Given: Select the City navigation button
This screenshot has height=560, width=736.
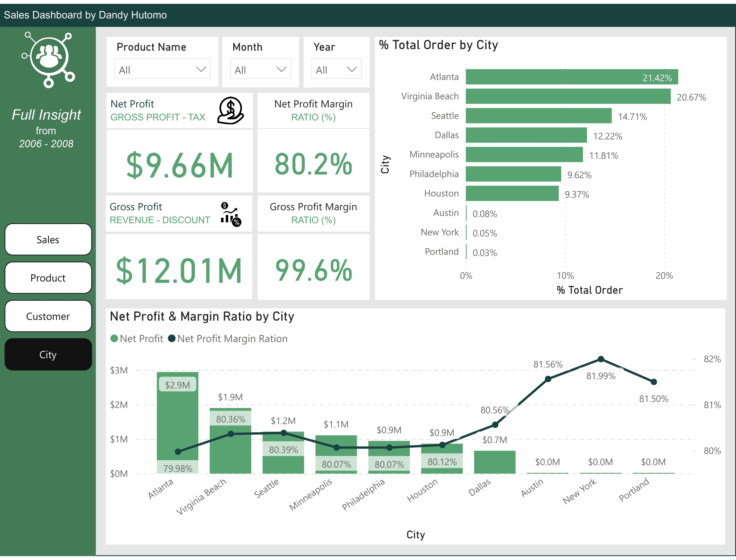Looking at the screenshot, I should pyautogui.click(x=48, y=354).
